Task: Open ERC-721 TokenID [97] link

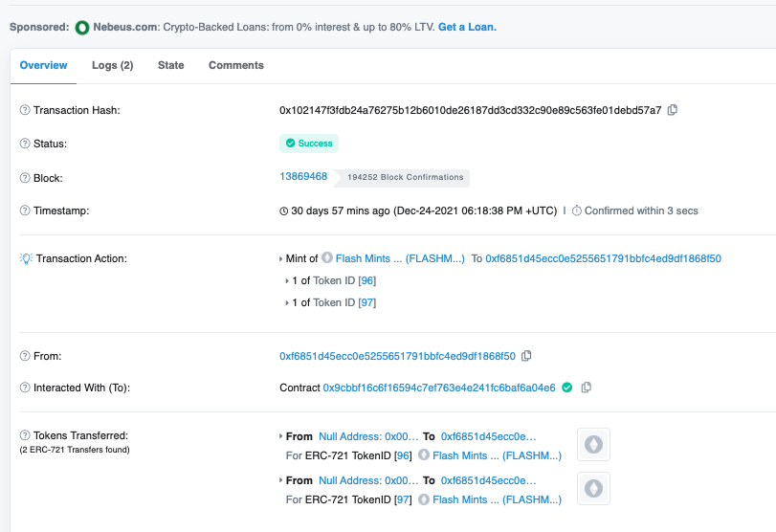Action: [404, 499]
